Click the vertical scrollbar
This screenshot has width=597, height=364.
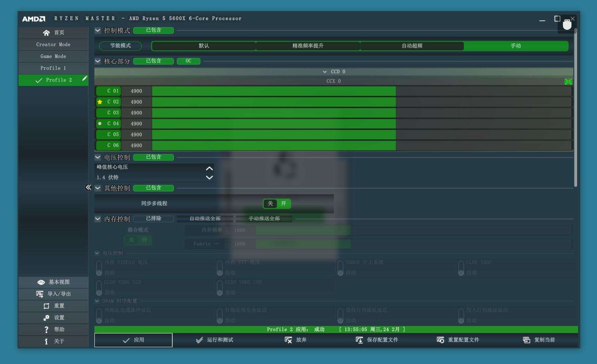pyautogui.click(x=576, y=108)
